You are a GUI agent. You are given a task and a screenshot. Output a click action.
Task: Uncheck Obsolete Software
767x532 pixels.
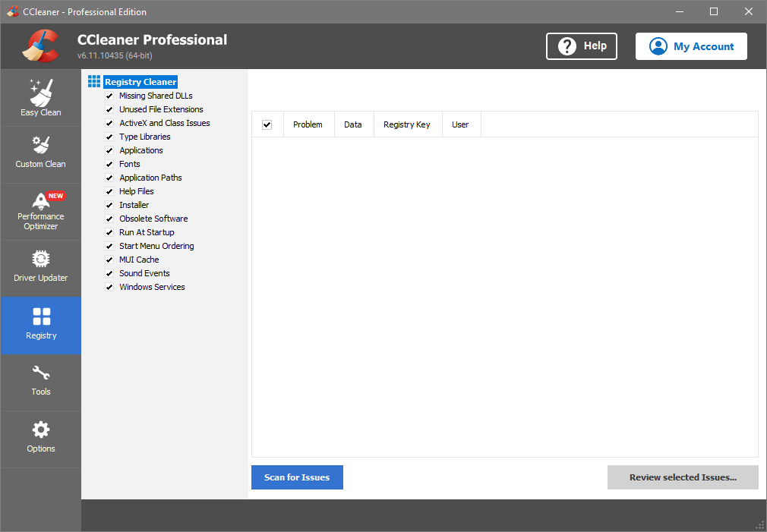[x=109, y=219]
